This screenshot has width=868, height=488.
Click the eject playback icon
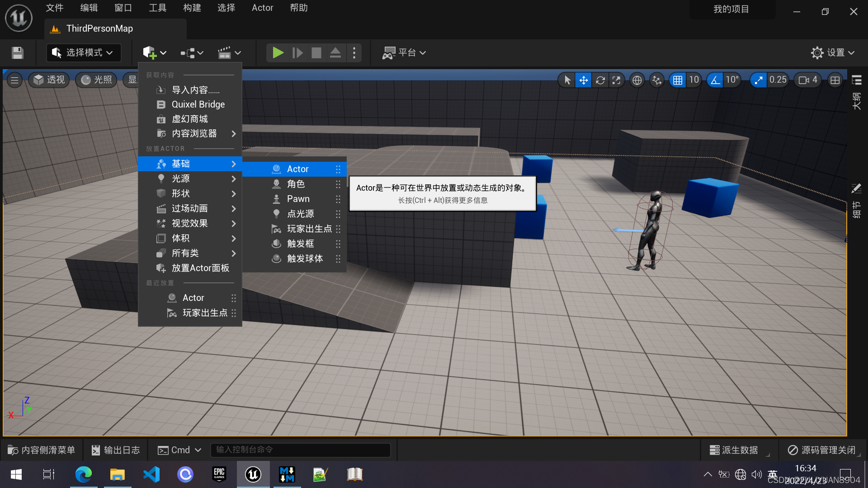335,53
